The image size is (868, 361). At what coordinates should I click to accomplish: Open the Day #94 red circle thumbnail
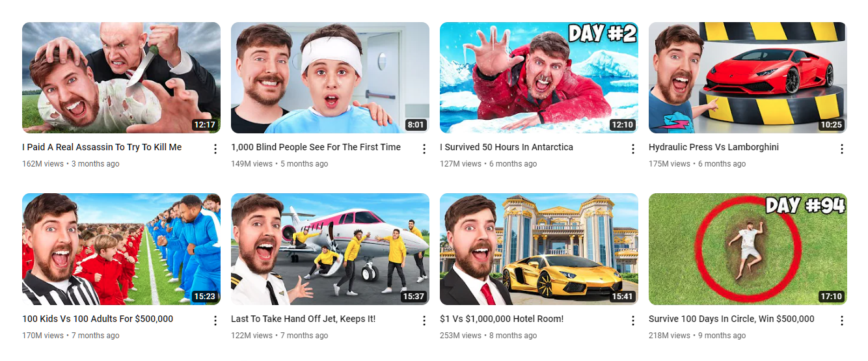(748, 249)
